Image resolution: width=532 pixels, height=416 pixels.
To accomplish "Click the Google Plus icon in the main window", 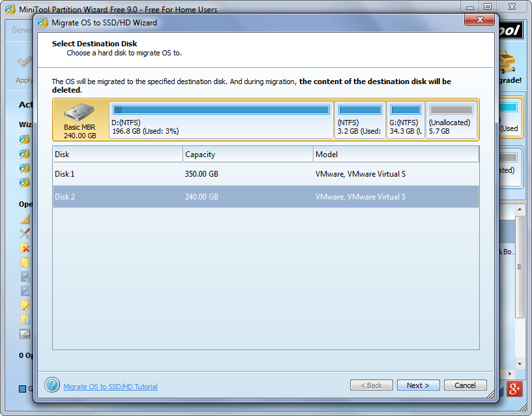I will (x=514, y=389).
